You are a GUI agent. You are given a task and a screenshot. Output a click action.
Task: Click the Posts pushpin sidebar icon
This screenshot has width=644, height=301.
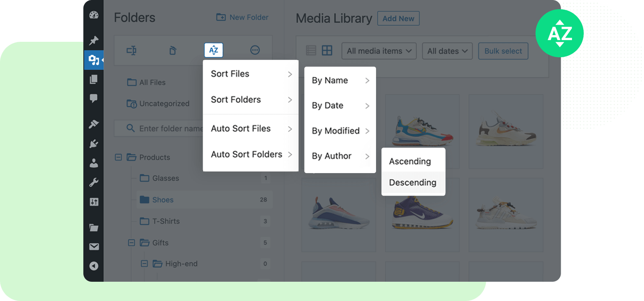(94, 41)
